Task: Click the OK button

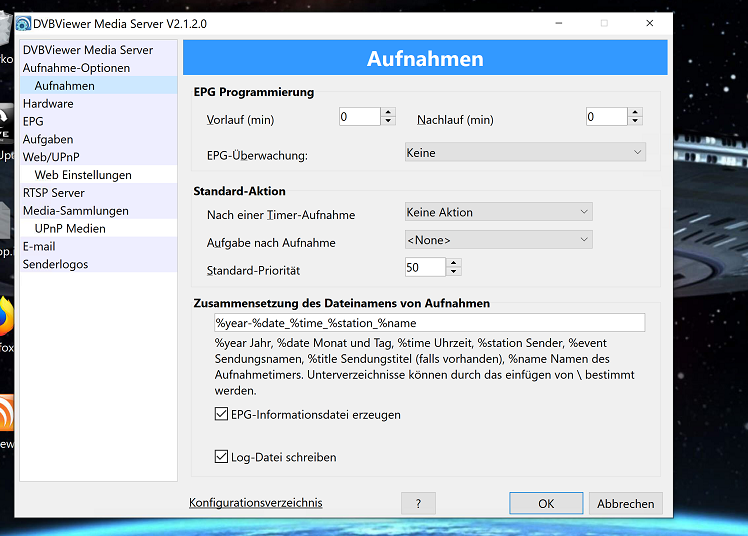Action: 546,504
